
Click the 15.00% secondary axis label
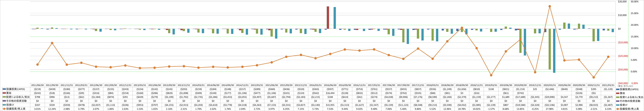pyautogui.click(x=634, y=37)
